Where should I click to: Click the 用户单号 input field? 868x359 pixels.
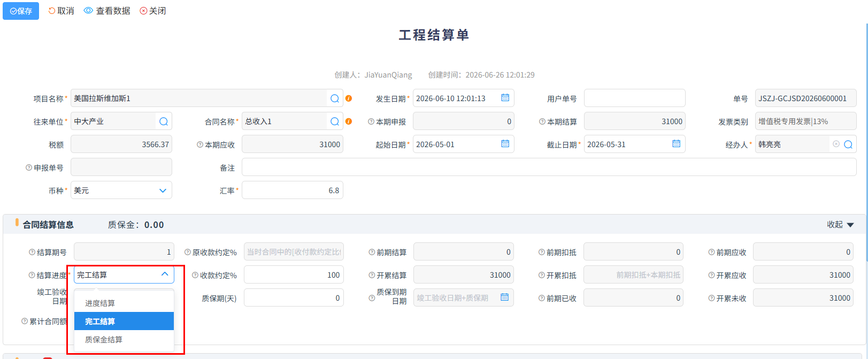(635, 98)
